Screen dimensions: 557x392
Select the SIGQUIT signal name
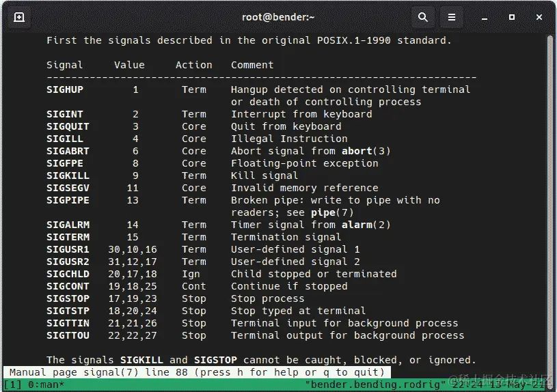pyautogui.click(x=68, y=126)
